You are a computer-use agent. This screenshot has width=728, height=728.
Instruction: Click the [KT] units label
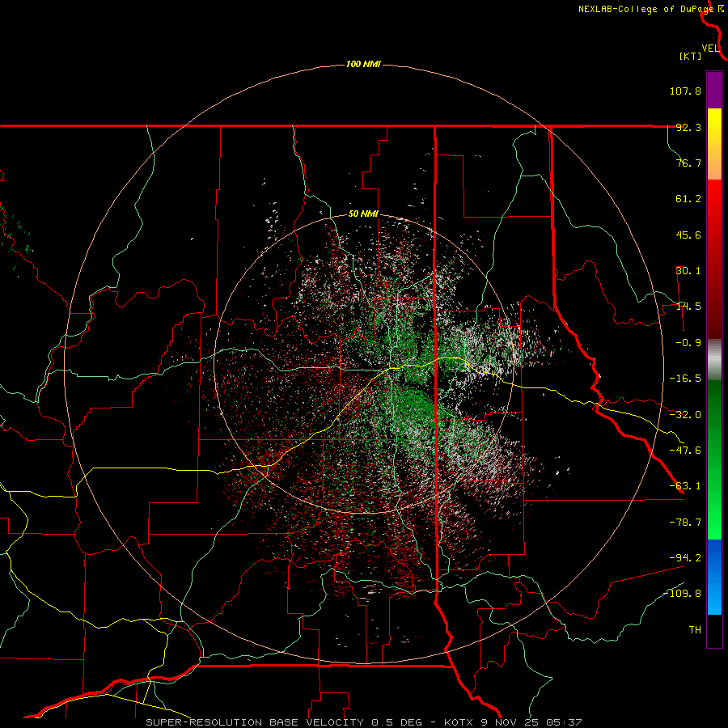click(691, 56)
